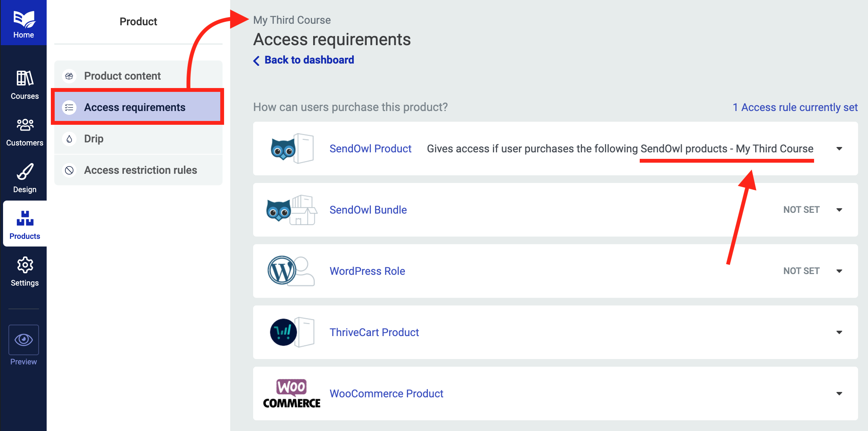868x431 pixels.
Task: Click the ThriveCart Product title link
Action: [374, 332]
